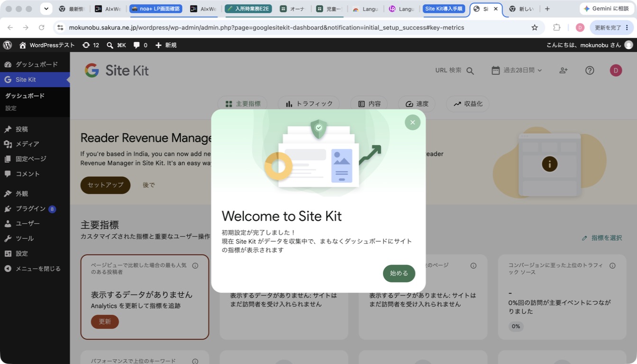Open 投稿 in the sidebar
Screen dimensions: 637x364
[x=35, y=129]
